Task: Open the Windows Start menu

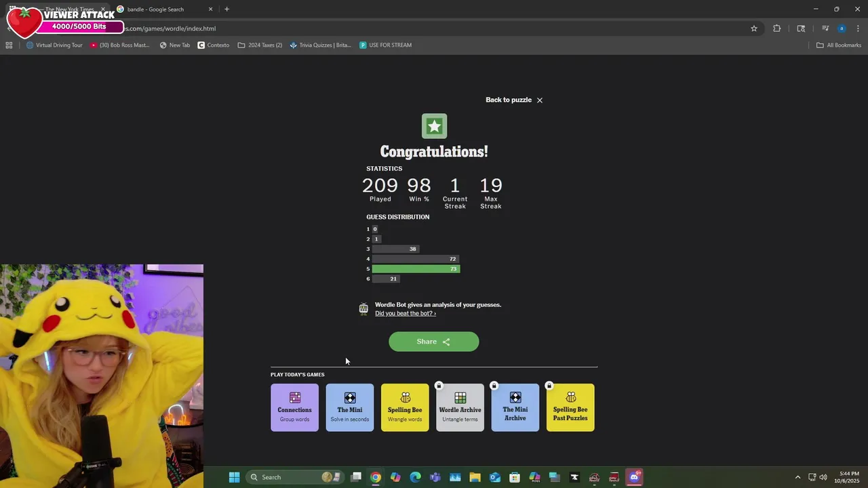Action: pos(234,477)
